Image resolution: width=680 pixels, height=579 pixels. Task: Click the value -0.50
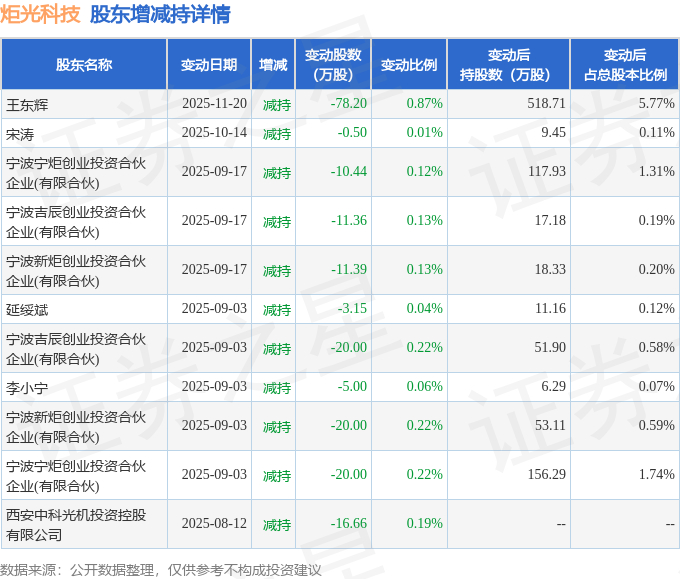click(352, 132)
